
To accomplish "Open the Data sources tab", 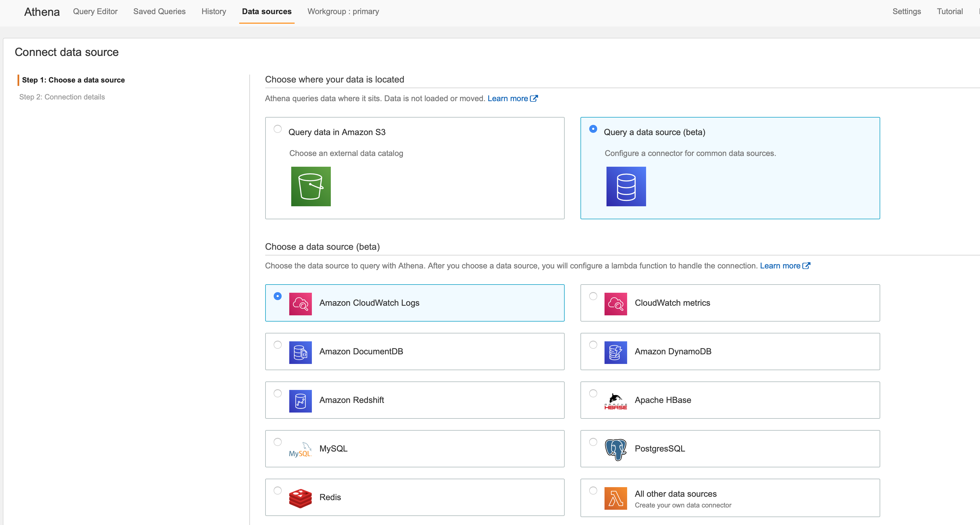I will pyautogui.click(x=267, y=11).
